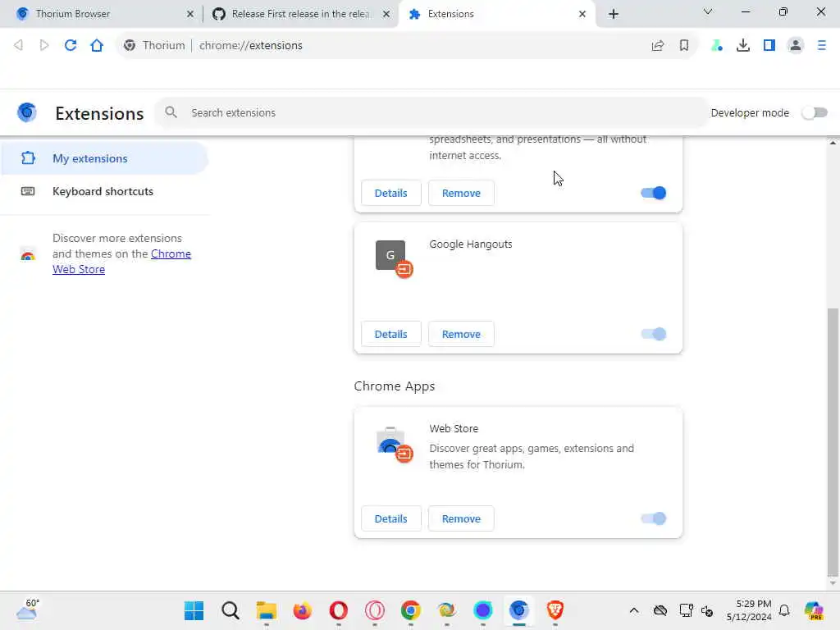Open File Explorer from the taskbar

tap(267, 610)
